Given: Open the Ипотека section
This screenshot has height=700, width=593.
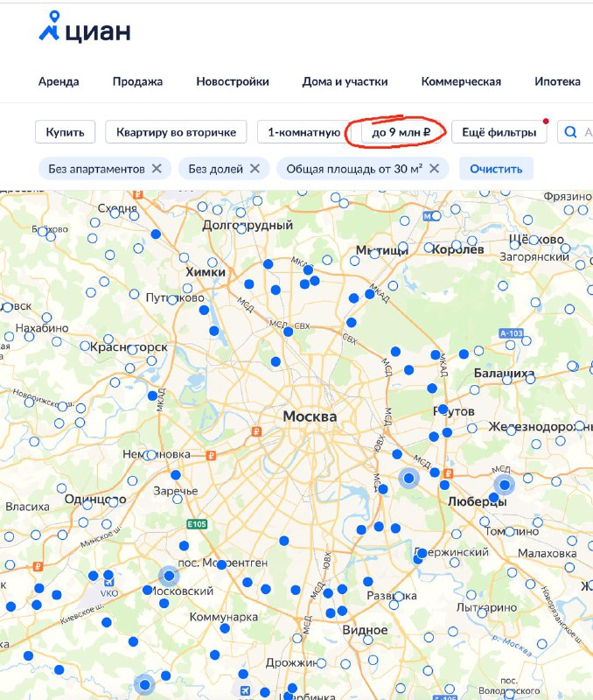Looking at the screenshot, I should (x=557, y=81).
